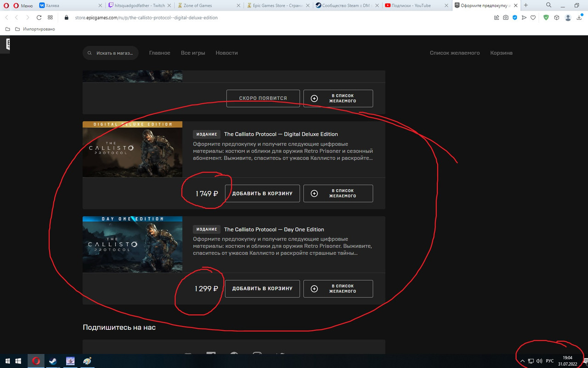Screen dimensions: 588x368
Task: Open Список желаемого in the header
Action: tap(455, 53)
